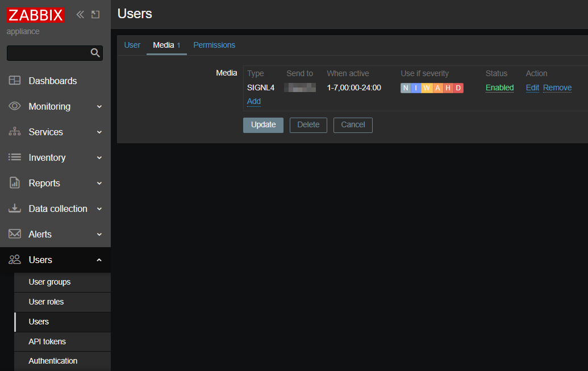The image size is (588, 371).
Task: Click the search magnifier icon
Action: point(95,53)
